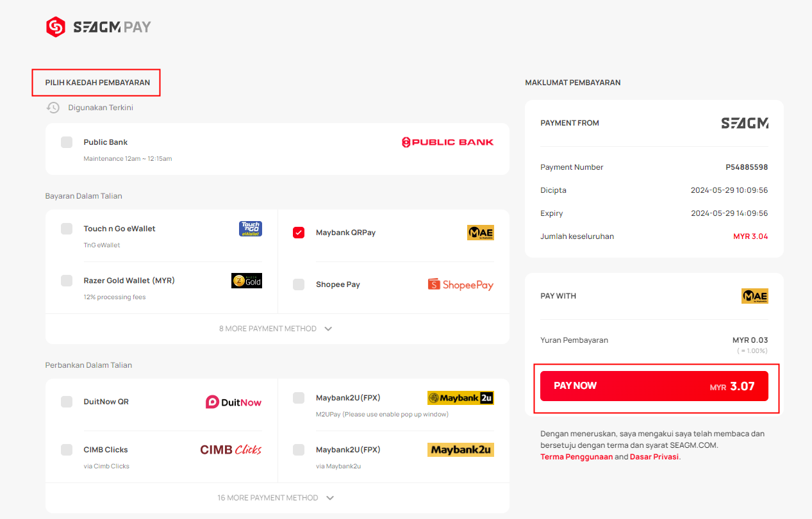Click the MAE logo beside Maybank QRPay
The width and height of the screenshot is (812, 519).
481,233
